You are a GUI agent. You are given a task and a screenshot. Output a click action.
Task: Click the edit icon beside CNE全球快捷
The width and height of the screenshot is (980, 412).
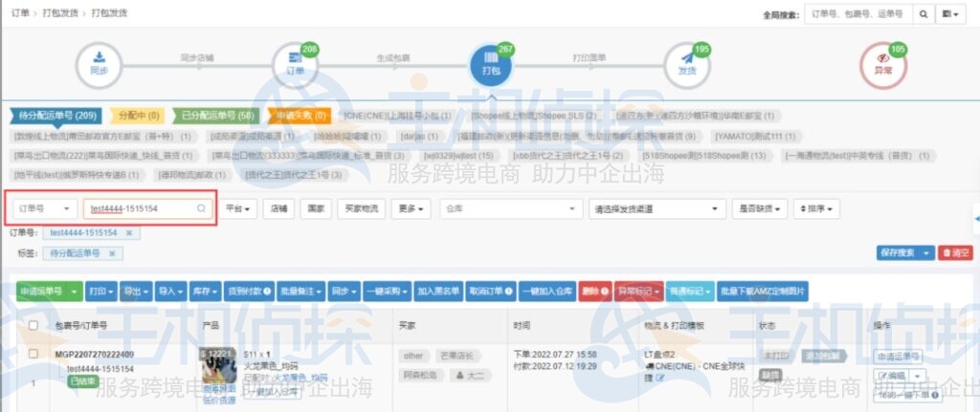[660, 378]
